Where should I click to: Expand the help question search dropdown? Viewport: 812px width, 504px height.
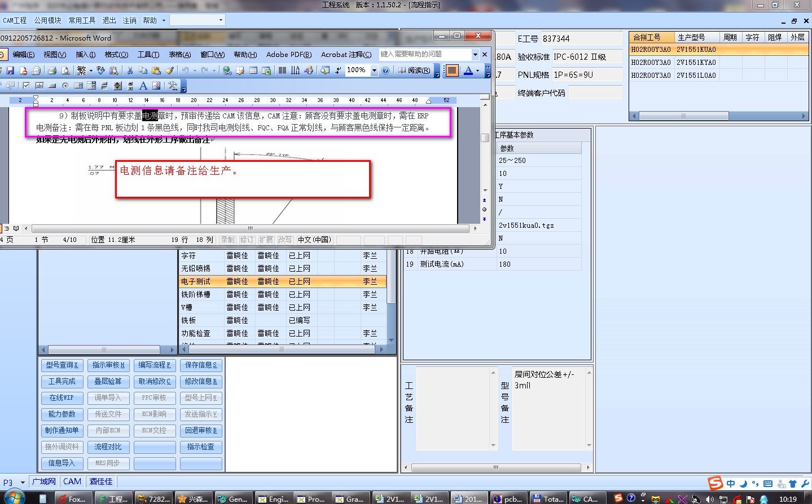(x=475, y=54)
